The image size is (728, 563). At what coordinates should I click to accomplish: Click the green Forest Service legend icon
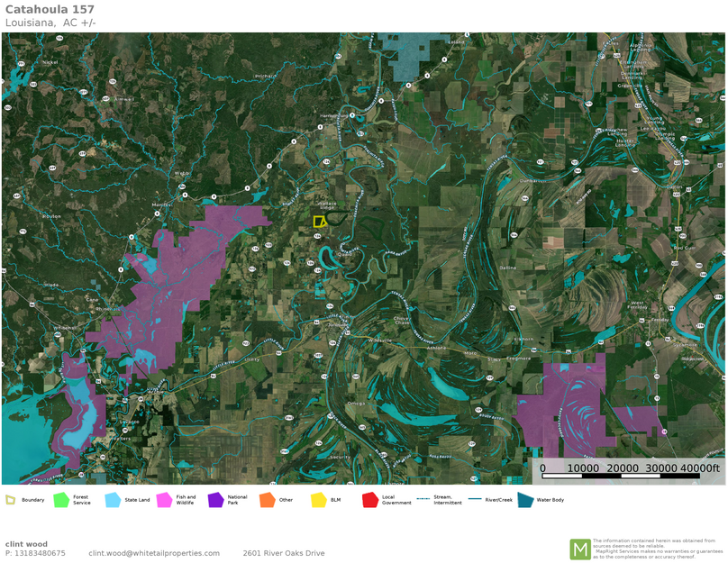61,500
